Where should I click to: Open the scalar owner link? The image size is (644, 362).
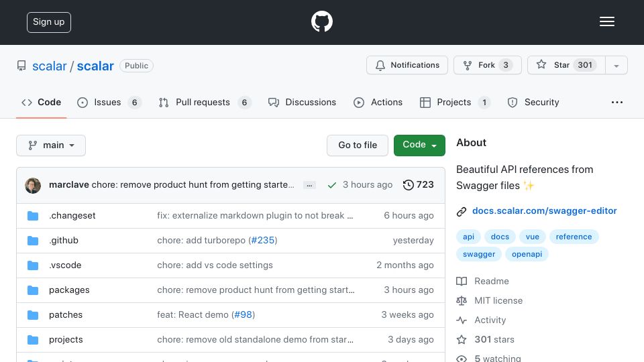49,66
